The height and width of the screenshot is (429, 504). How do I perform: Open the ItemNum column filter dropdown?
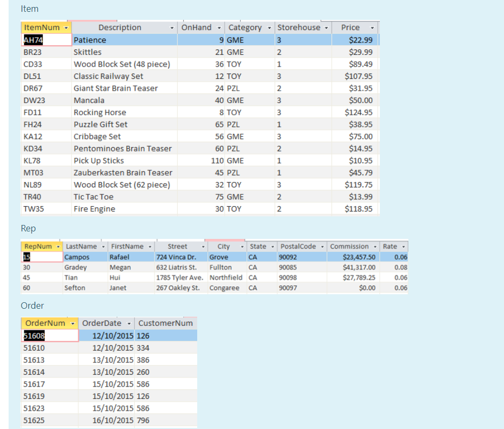coord(66,27)
